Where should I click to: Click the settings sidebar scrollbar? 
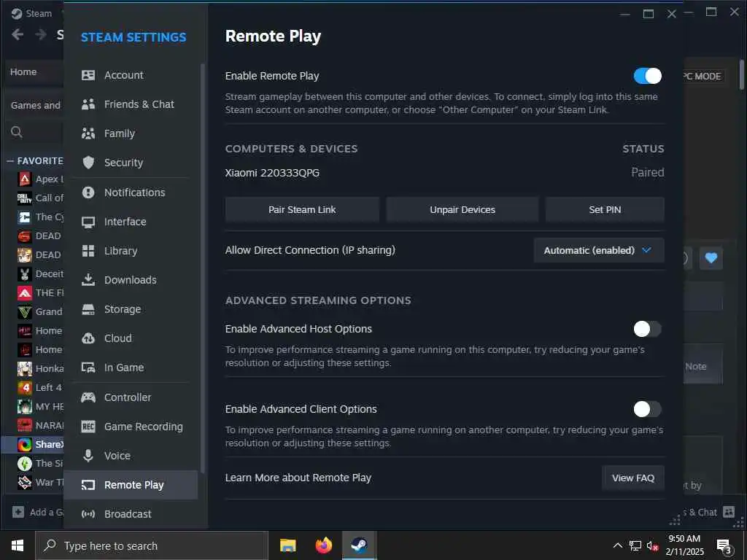click(203, 269)
